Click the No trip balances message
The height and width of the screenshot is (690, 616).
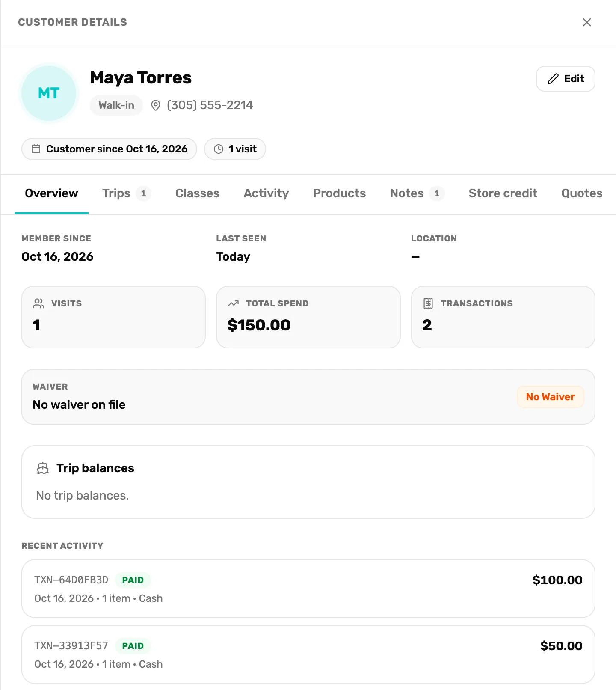tap(83, 496)
